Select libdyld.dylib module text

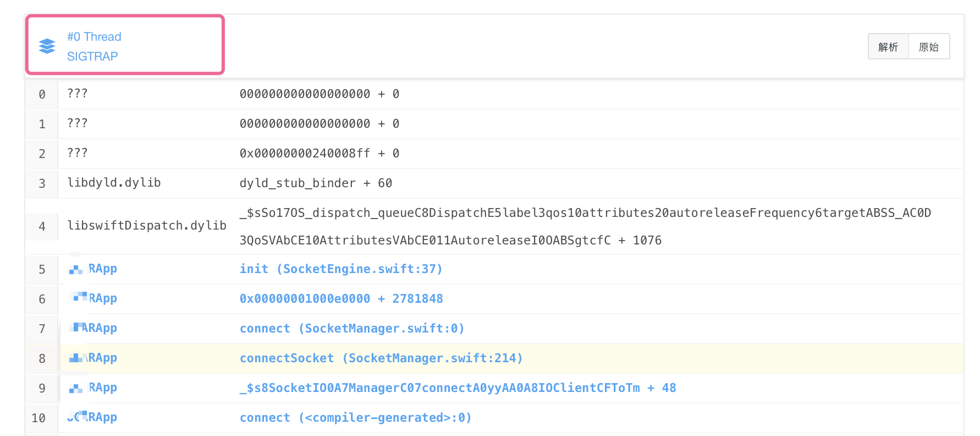coord(114,183)
